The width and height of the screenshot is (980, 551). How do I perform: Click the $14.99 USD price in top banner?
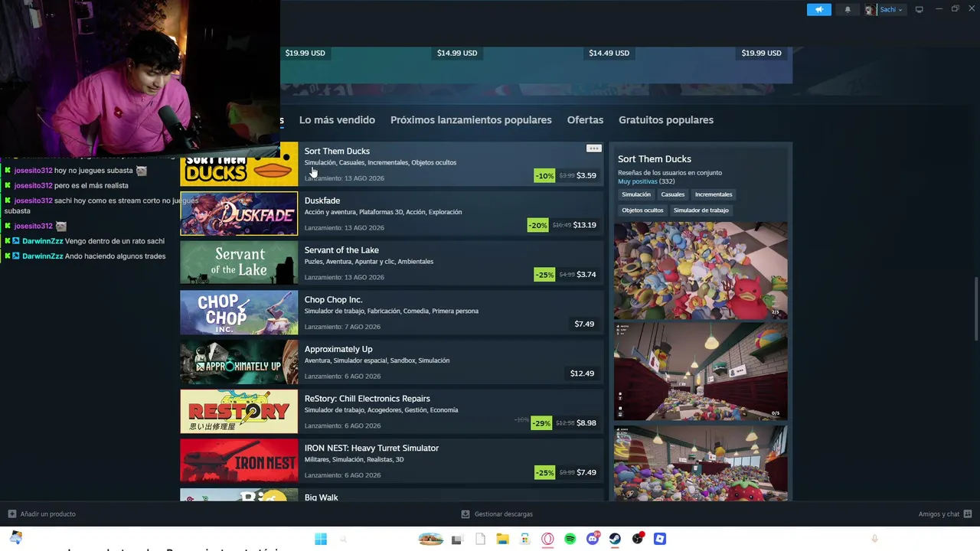(x=457, y=54)
